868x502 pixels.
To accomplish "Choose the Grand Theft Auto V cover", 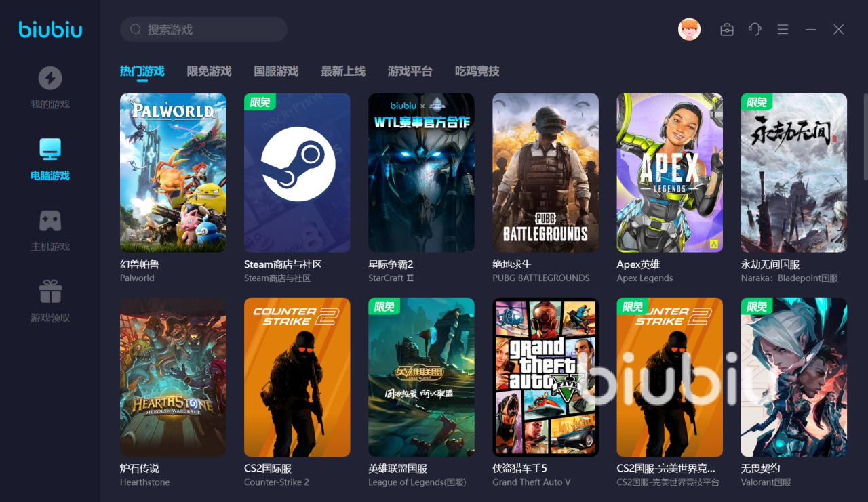I will click(545, 377).
